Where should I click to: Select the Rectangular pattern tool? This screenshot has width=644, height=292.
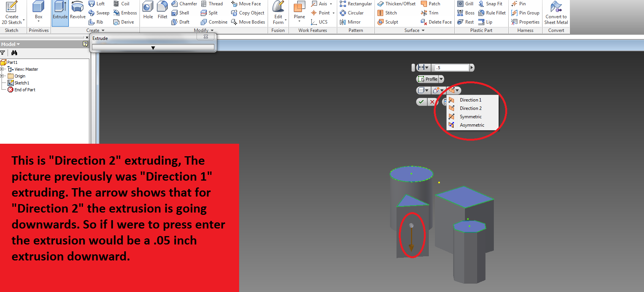click(356, 4)
